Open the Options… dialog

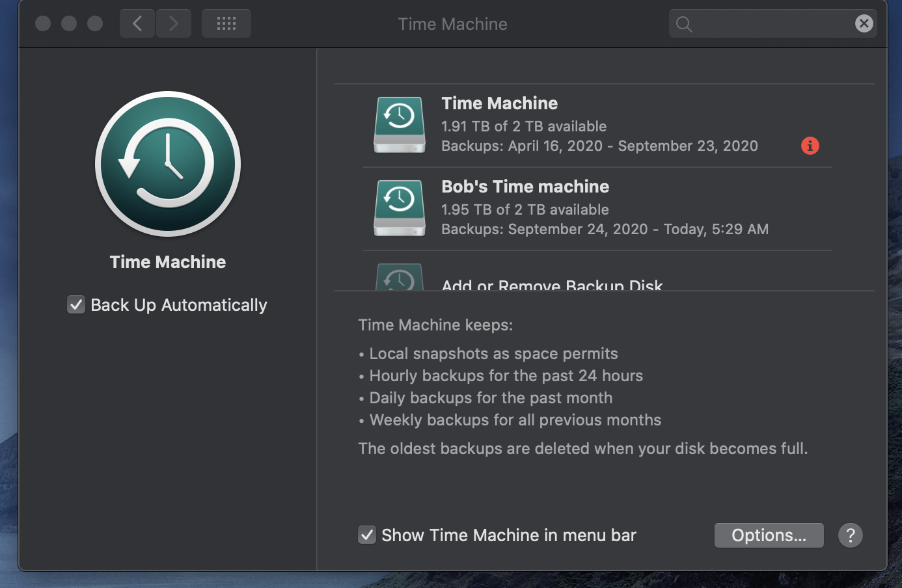coord(769,535)
